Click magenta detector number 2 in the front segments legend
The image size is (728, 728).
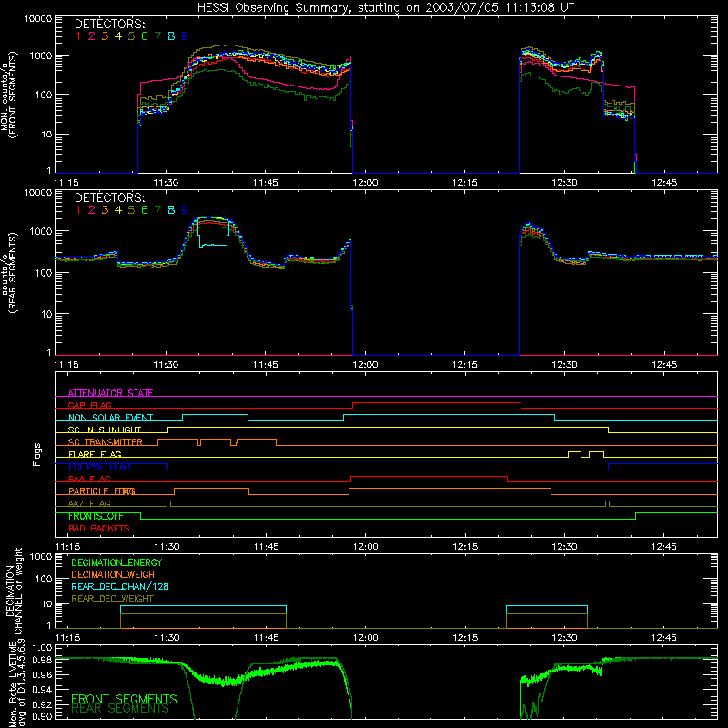click(x=92, y=36)
